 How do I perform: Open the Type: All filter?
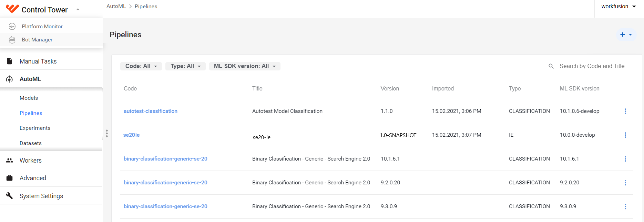click(185, 66)
